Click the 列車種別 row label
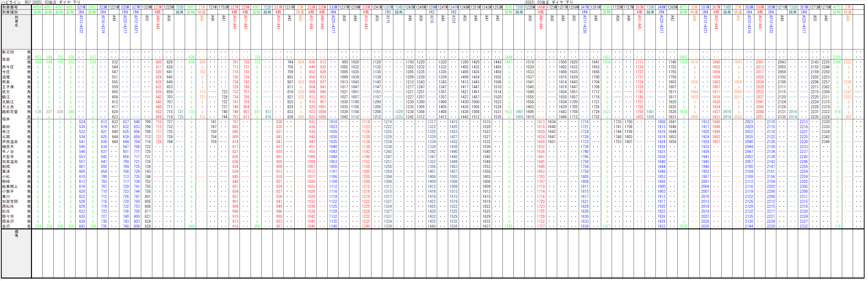Image resolution: width=868 pixels, height=281 pixels. point(10,12)
